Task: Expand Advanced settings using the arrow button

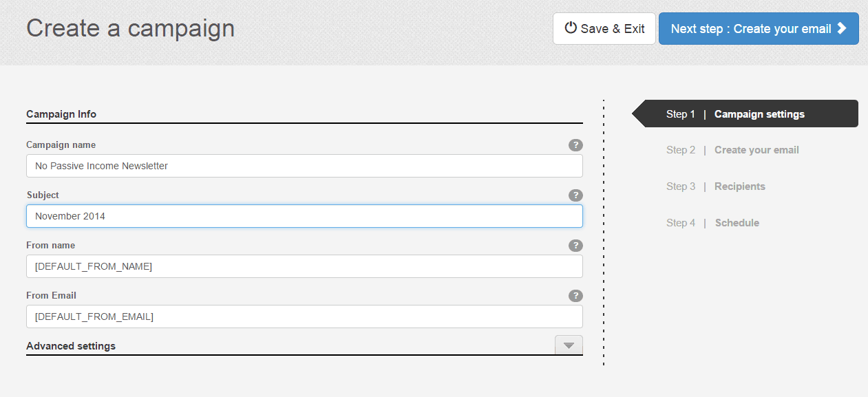Action: coord(569,345)
